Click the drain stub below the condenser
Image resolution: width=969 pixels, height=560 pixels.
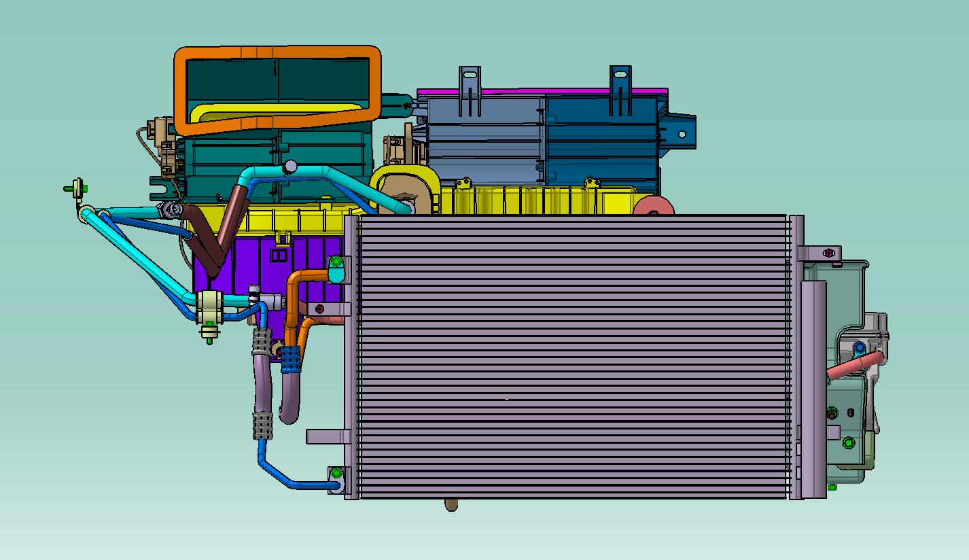click(450, 504)
